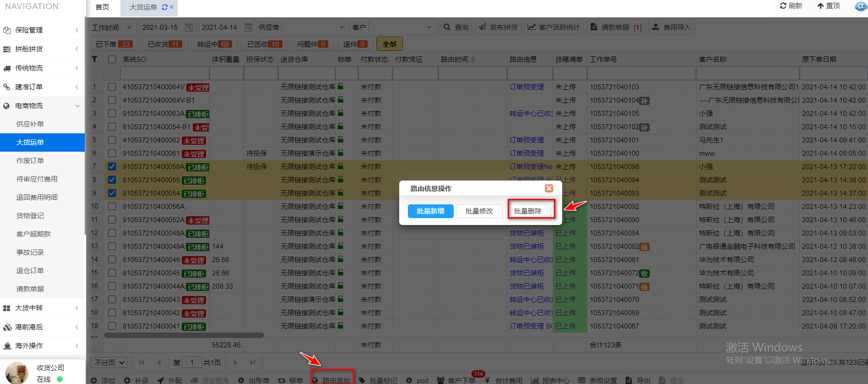Click the table filter funnel icon
The image size is (868, 384).
coord(94,59)
